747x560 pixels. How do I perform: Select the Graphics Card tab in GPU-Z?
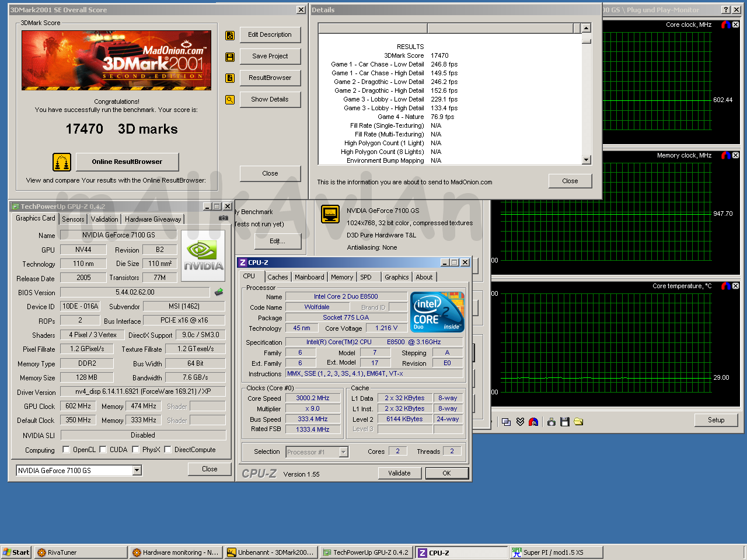click(x=36, y=218)
